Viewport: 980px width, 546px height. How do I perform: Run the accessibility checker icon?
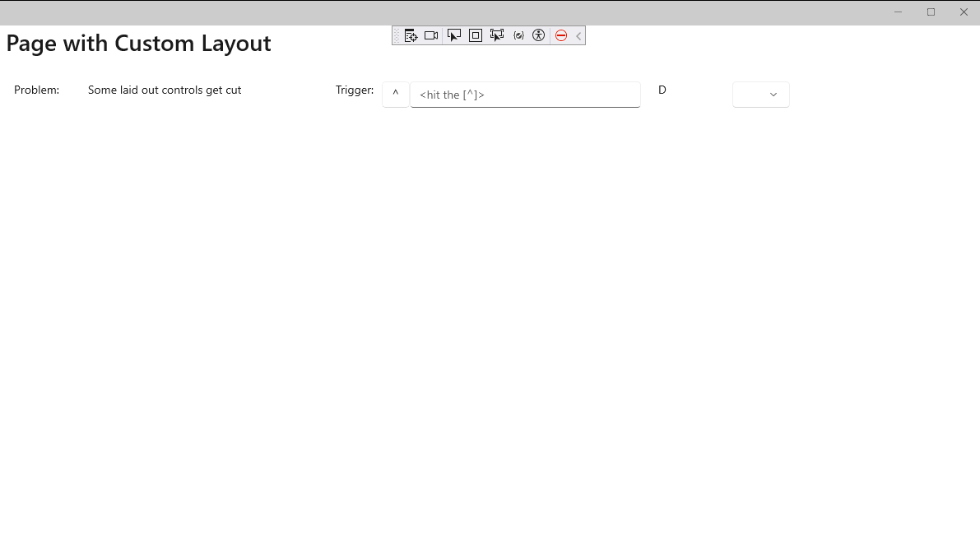pyautogui.click(x=538, y=35)
